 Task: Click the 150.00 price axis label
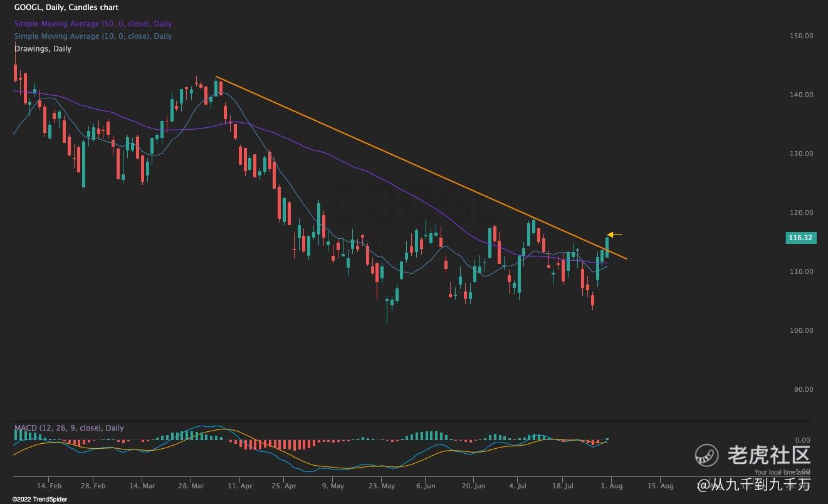(x=802, y=36)
